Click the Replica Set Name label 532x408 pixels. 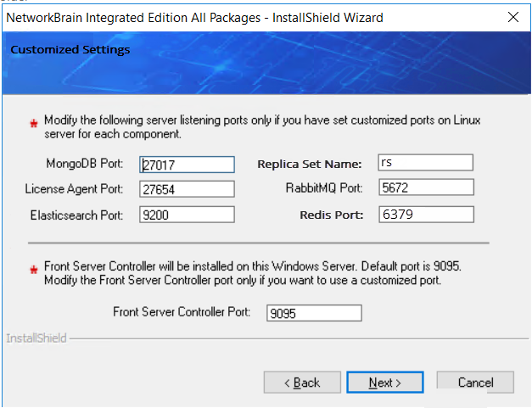[x=310, y=165]
